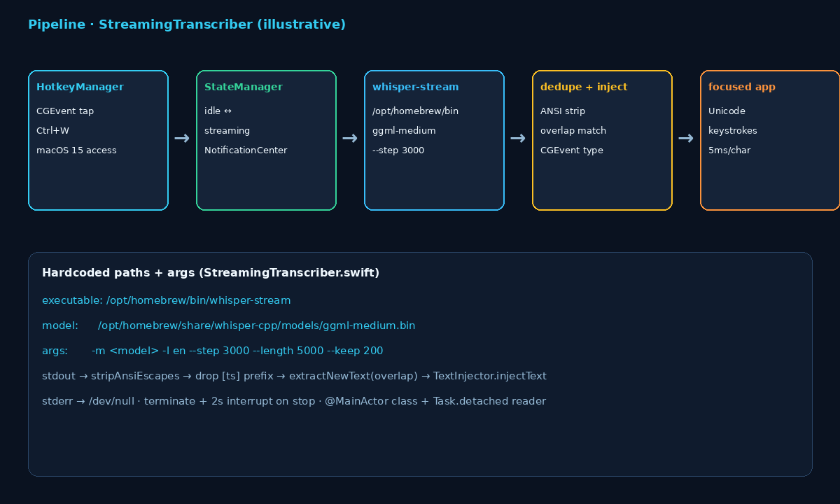The width and height of the screenshot is (840, 504).
Task: Select the blue "whisper-stream" card heading
Action: click(x=416, y=87)
